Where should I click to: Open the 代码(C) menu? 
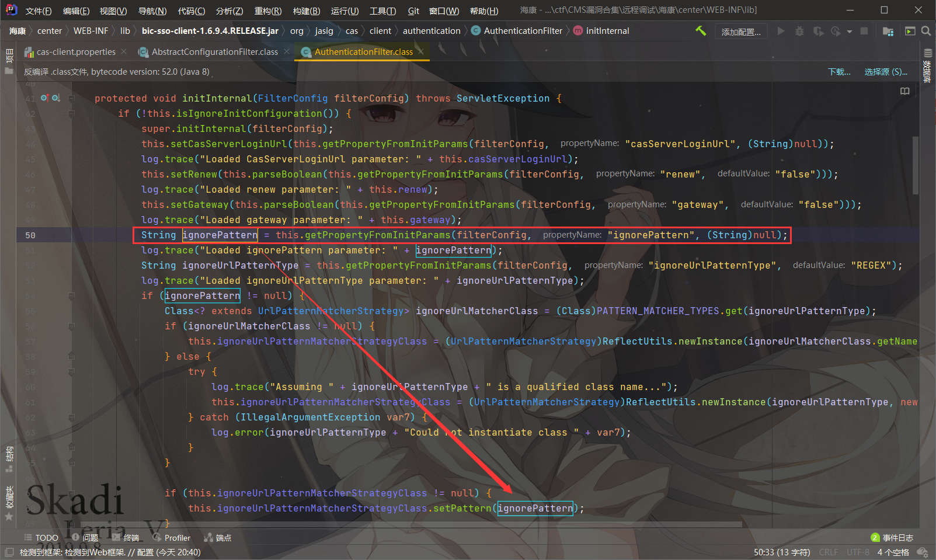tap(192, 11)
